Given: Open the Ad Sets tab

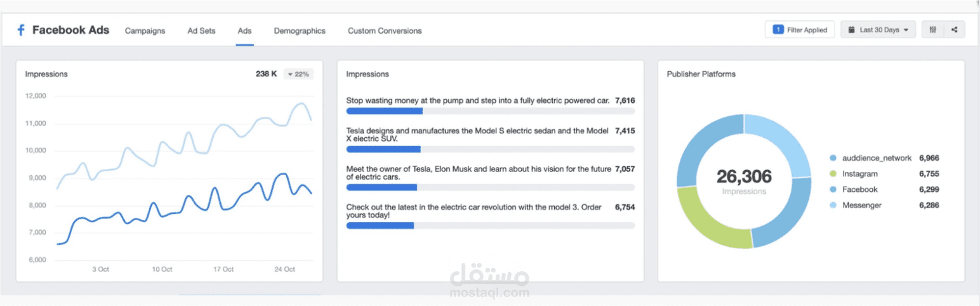Looking at the screenshot, I should [201, 30].
